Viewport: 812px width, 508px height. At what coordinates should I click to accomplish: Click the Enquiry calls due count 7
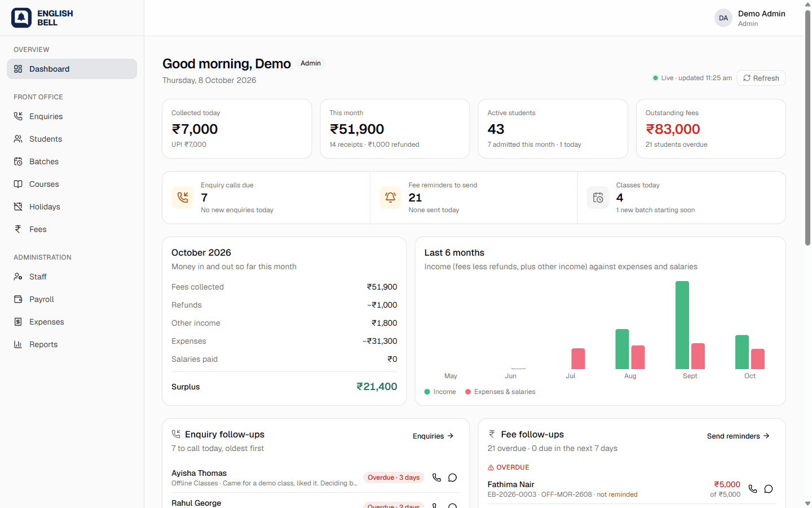coord(204,198)
